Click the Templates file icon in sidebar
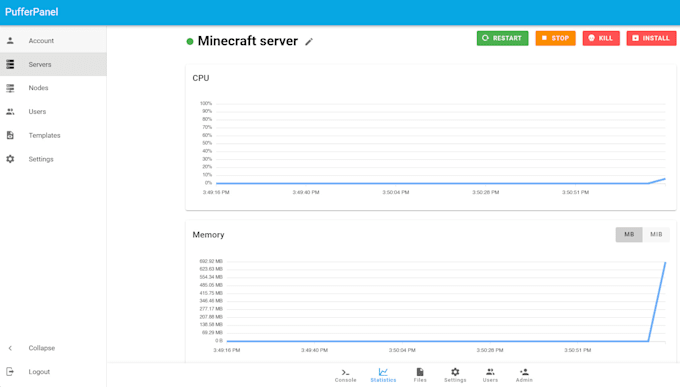The image size is (680, 387). 10,135
